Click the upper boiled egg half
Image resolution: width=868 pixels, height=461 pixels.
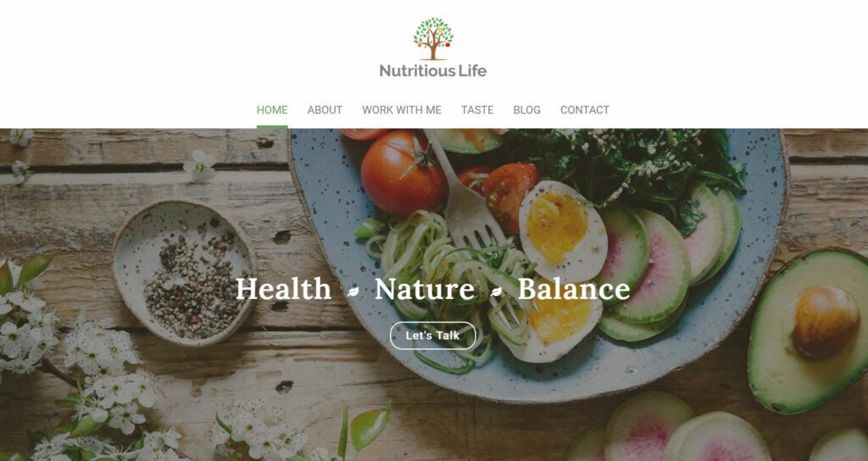click(x=563, y=231)
